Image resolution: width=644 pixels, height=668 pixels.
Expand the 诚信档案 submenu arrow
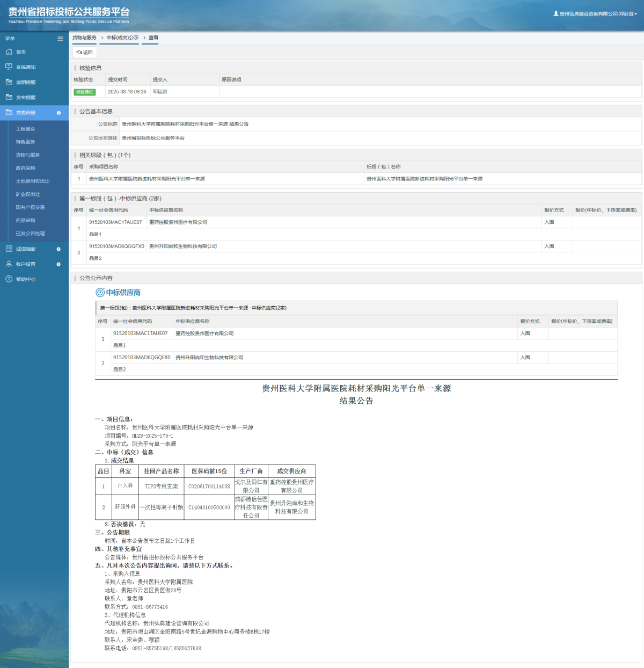pyautogui.click(x=58, y=249)
